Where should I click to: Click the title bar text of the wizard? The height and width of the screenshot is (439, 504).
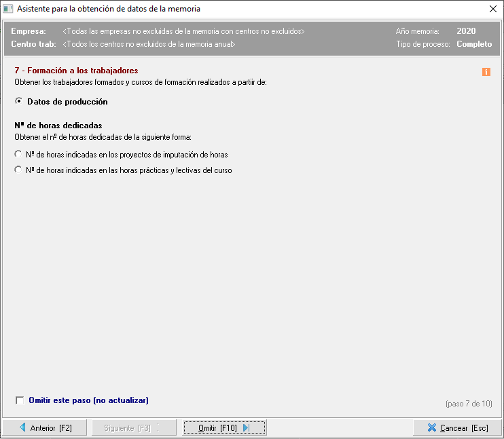coord(109,9)
